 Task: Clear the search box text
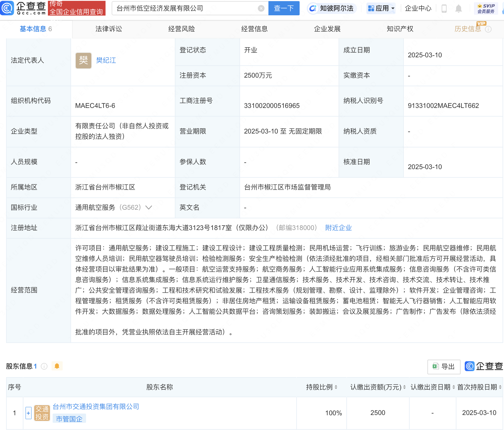[261, 8]
